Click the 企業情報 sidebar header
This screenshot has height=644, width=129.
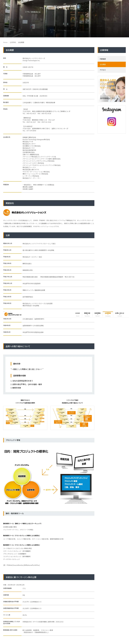pyautogui.click(x=111, y=50)
